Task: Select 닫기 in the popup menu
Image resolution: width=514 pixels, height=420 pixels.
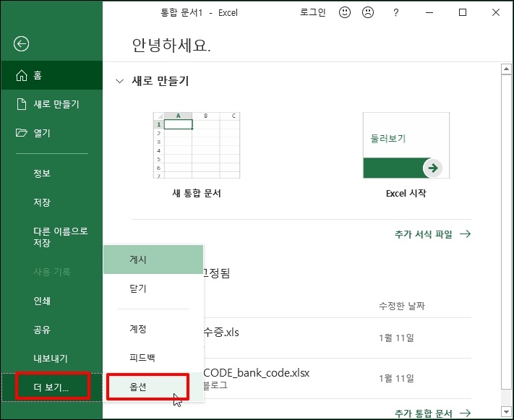Action: coord(153,288)
